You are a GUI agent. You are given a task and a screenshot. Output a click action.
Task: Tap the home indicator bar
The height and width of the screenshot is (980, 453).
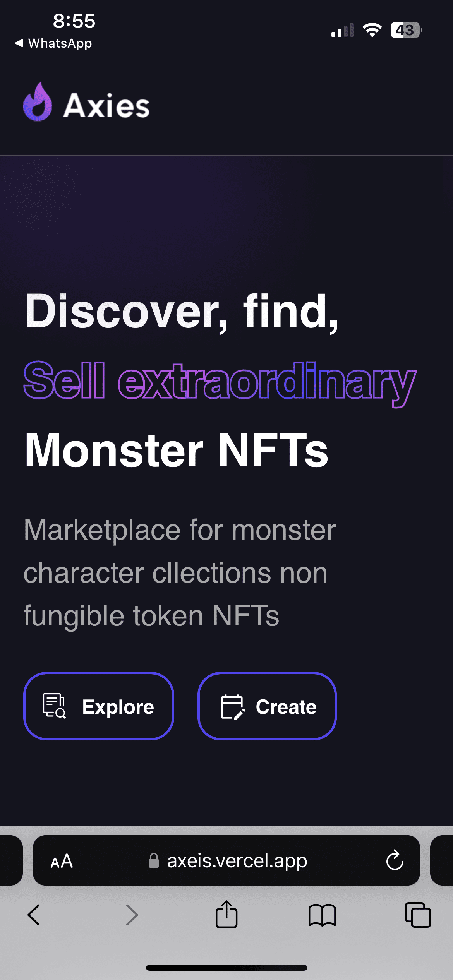click(x=226, y=968)
